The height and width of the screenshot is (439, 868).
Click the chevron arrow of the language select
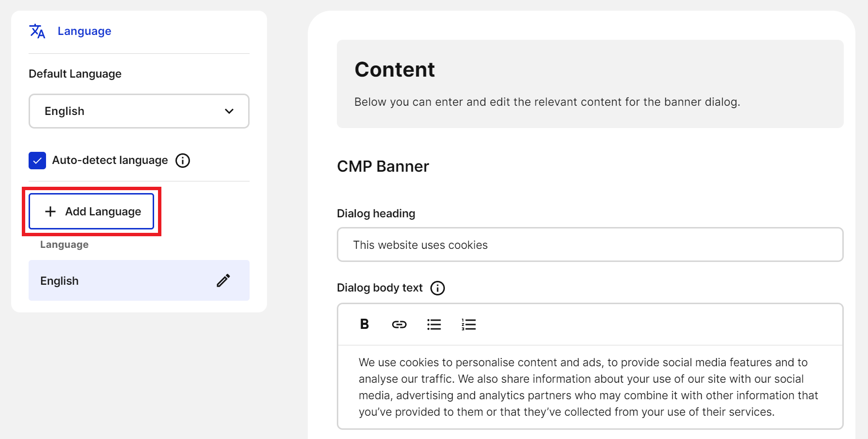click(x=229, y=111)
